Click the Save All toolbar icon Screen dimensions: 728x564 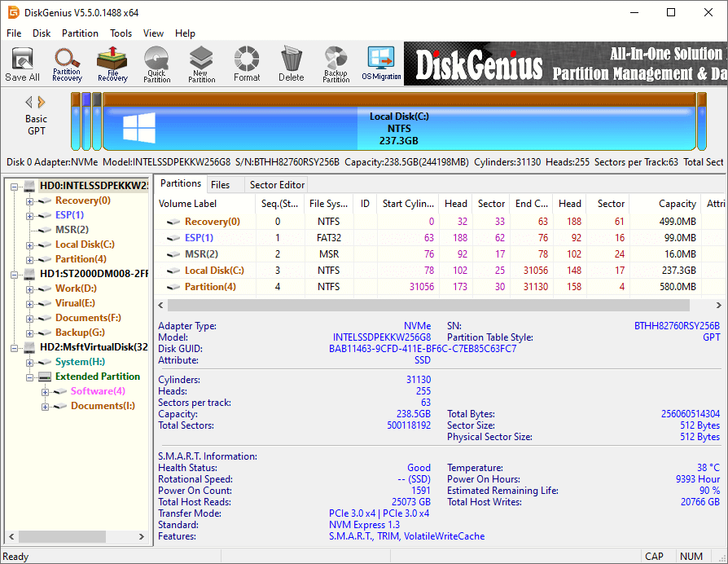(22, 64)
